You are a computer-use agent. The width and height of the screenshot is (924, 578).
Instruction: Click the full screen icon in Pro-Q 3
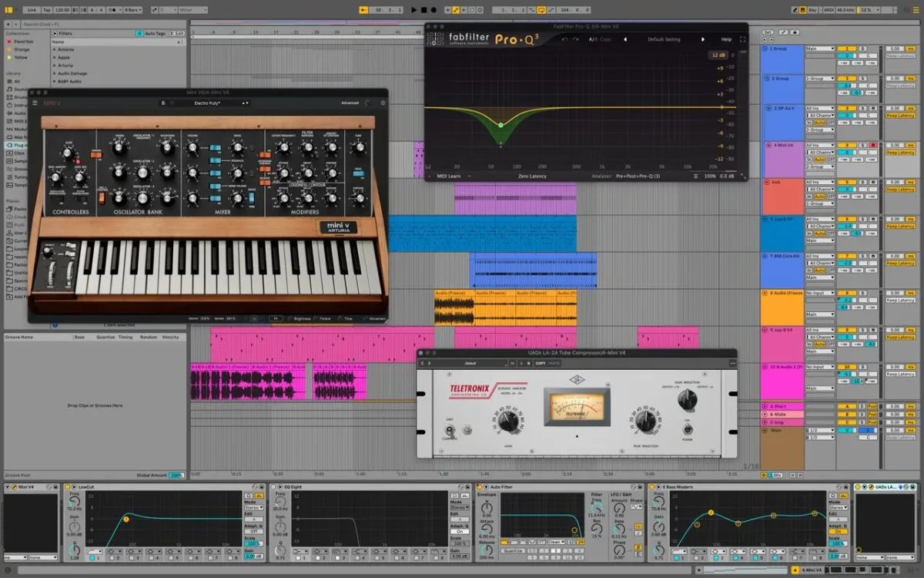[742, 39]
